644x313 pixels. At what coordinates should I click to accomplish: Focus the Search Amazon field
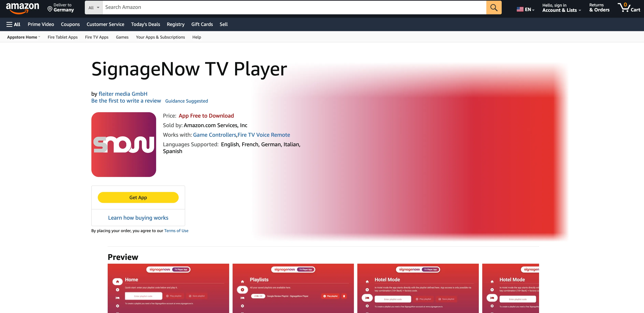point(294,8)
